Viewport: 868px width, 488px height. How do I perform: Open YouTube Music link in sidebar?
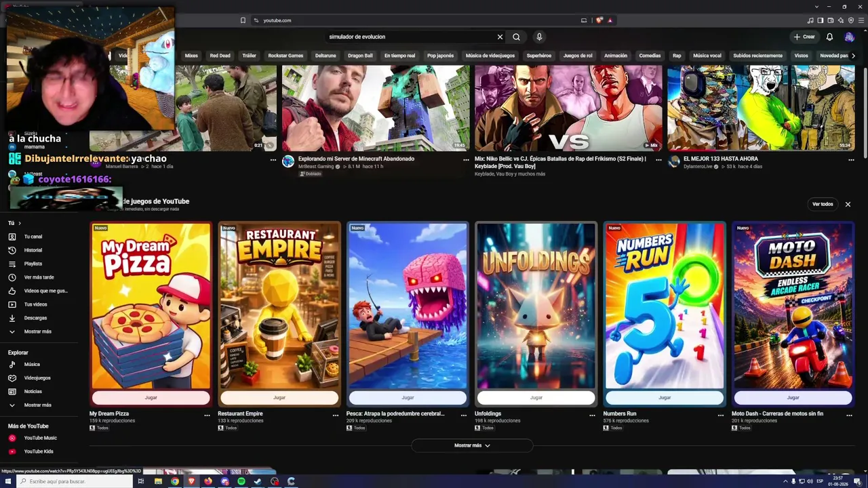[39, 438]
